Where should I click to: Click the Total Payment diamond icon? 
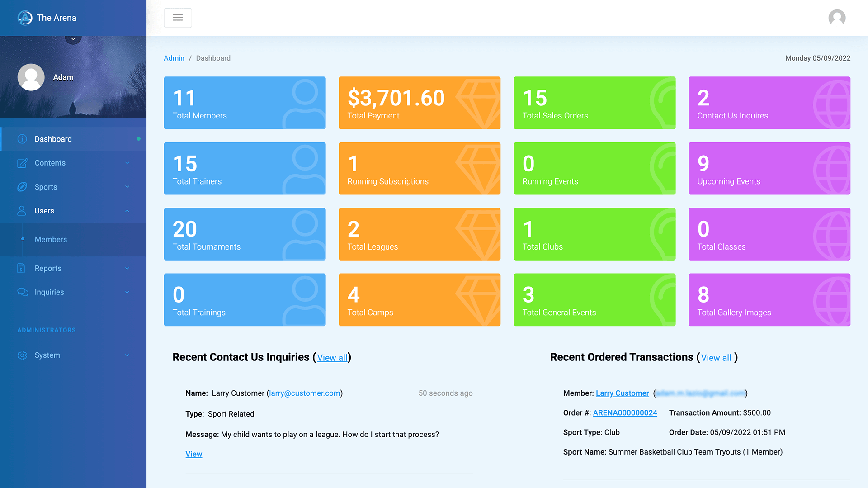click(x=479, y=104)
